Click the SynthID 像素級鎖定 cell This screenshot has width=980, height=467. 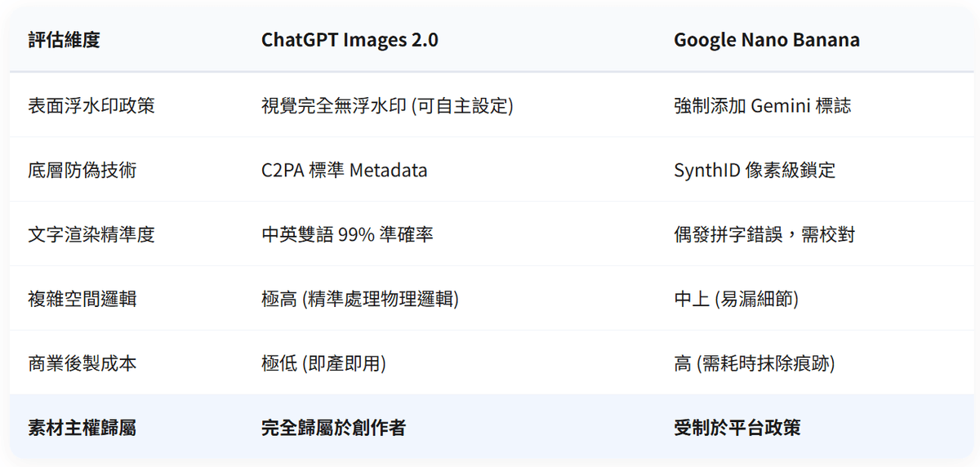pos(754,170)
